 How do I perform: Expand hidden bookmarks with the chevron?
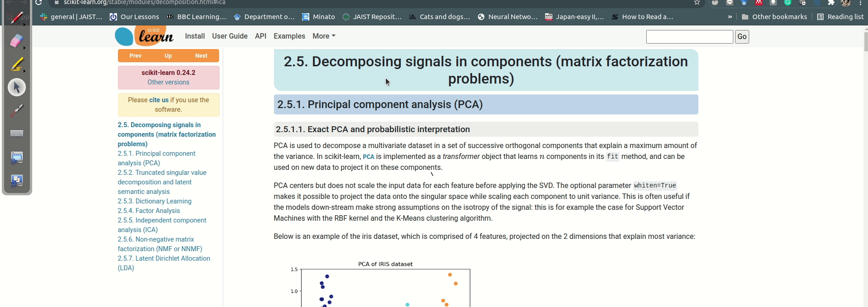[730, 17]
